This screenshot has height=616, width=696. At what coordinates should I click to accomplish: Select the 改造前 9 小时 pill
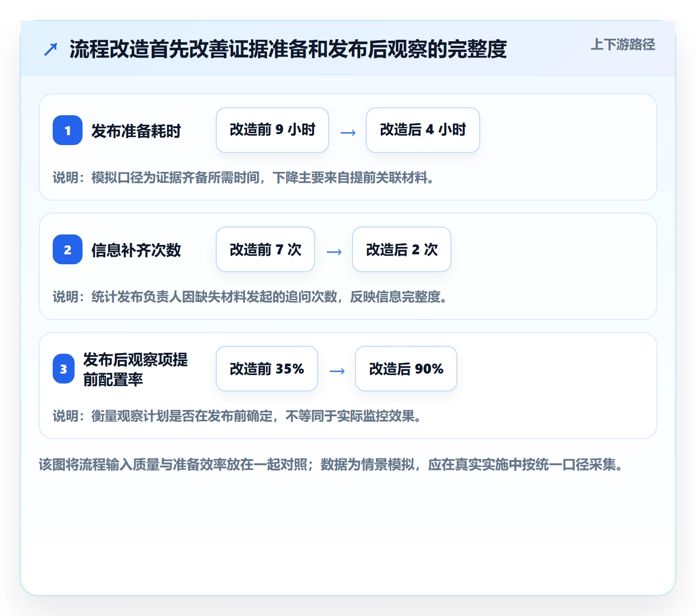click(x=272, y=130)
